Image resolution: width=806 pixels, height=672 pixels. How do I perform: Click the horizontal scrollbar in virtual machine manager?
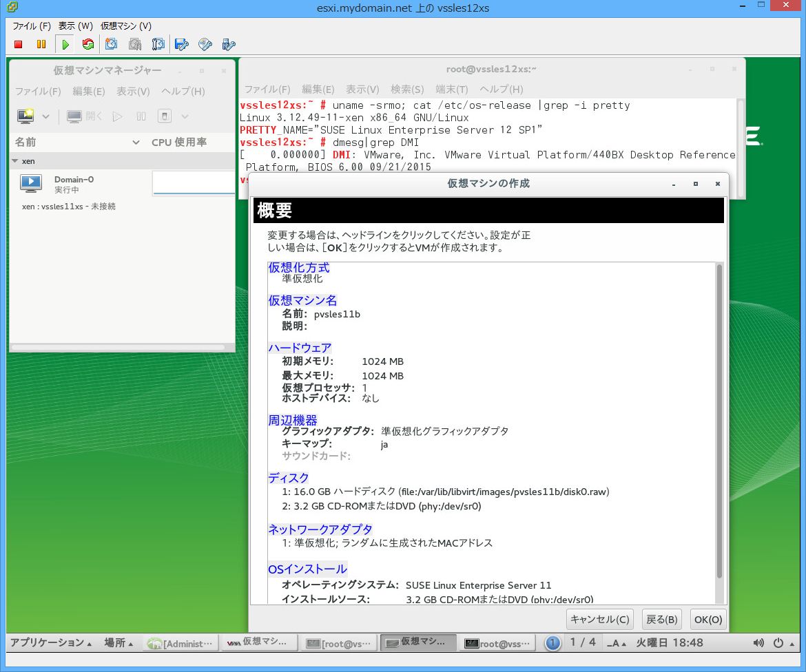tap(118, 347)
